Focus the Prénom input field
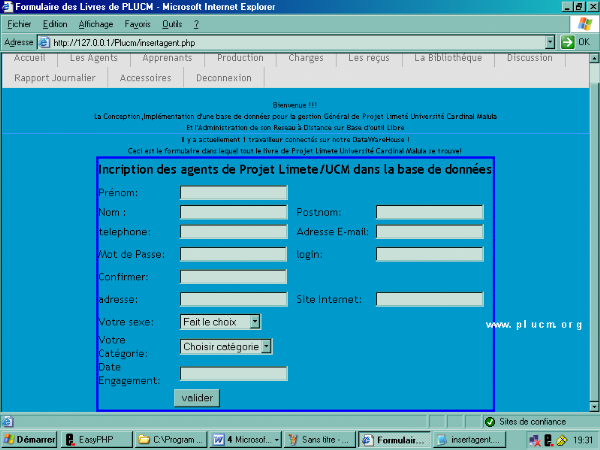The height and width of the screenshot is (450, 600). coord(233,192)
